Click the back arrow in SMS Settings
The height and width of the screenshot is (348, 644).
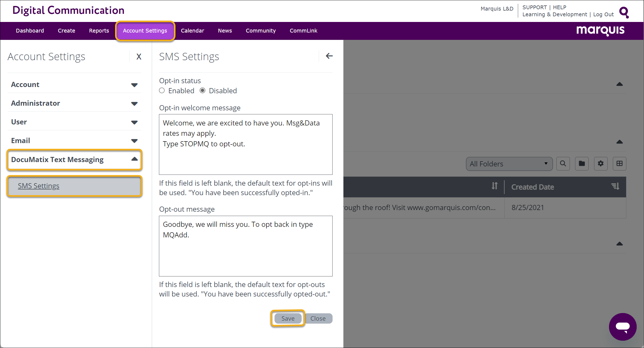tap(329, 56)
